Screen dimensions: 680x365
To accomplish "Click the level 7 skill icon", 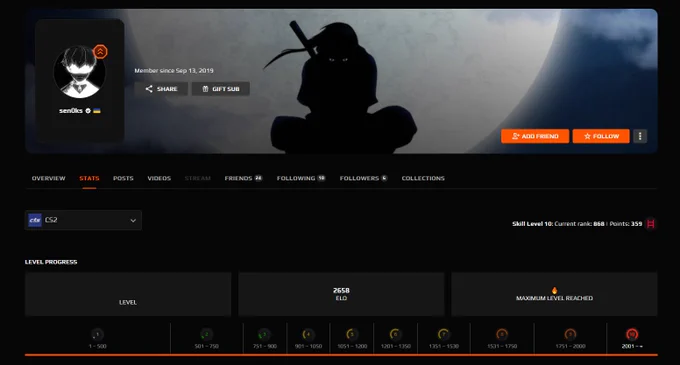I will 444,334.
